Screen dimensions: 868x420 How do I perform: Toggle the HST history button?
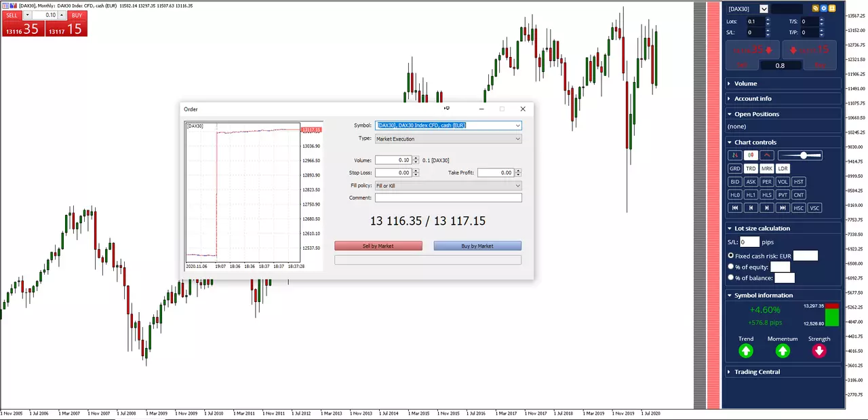point(799,182)
